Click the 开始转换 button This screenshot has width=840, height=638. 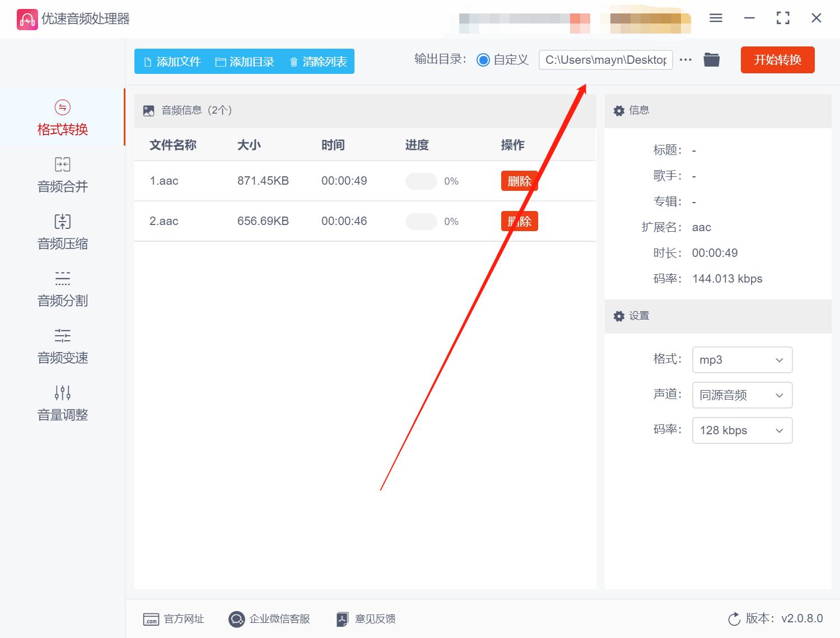coord(777,60)
